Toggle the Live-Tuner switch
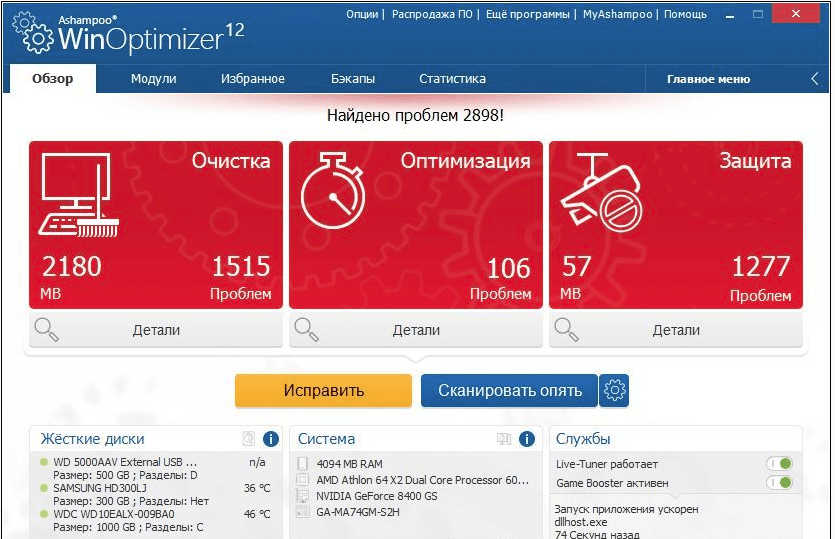The height and width of the screenshot is (539, 835). tap(780, 464)
